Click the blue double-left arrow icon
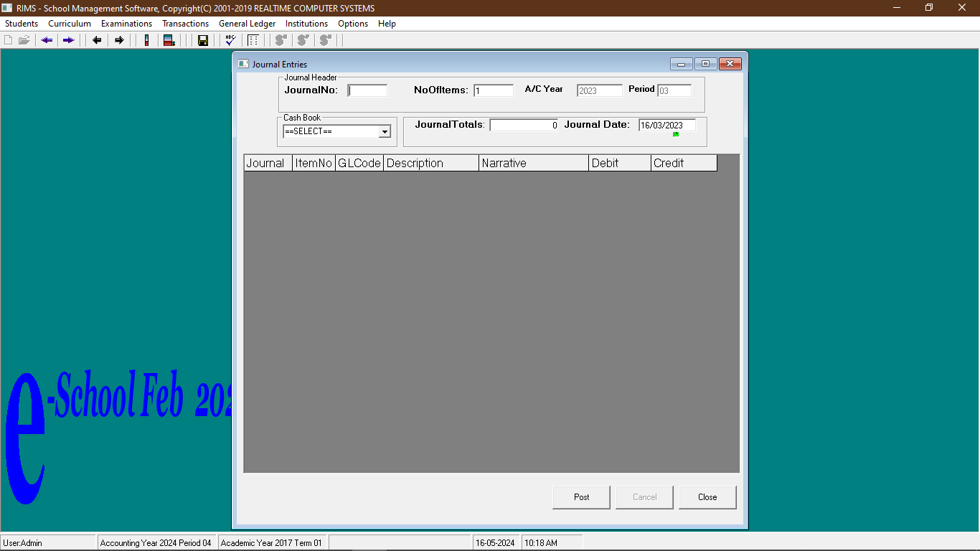 47,40
